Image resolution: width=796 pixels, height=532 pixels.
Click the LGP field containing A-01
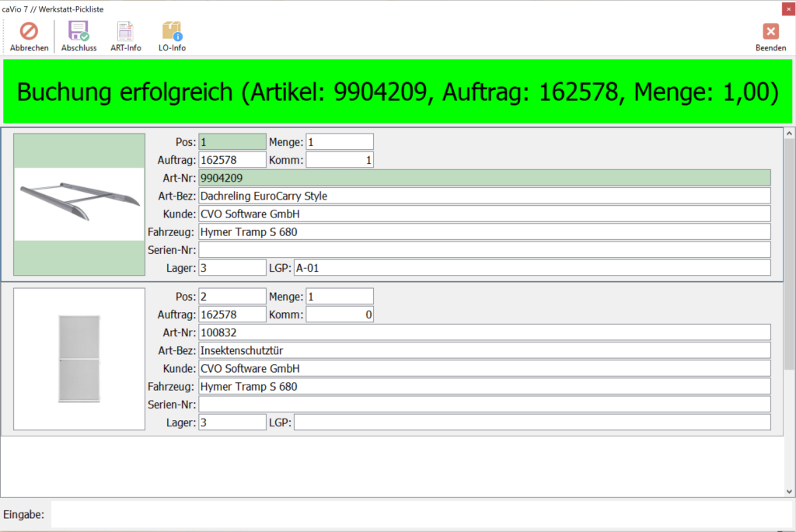click(532, 268)
